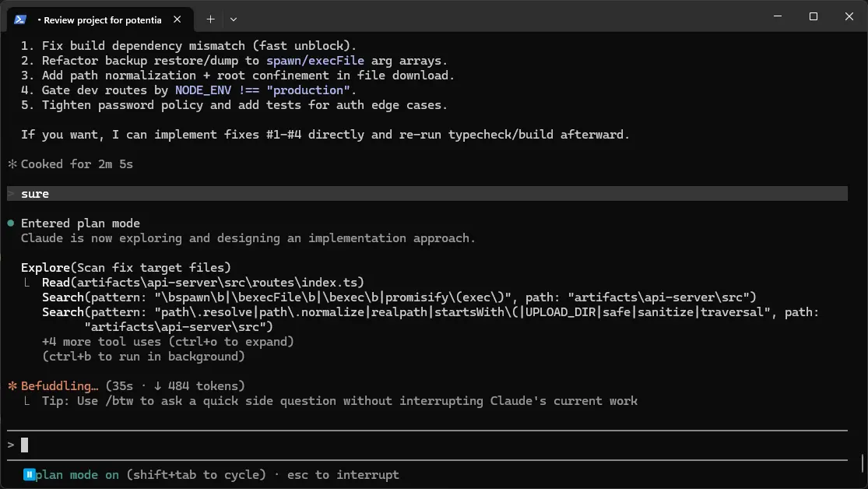The image size is (868, 489).
Task: Click the 'plan mode on' status indicator
Action: coord(77,475)
